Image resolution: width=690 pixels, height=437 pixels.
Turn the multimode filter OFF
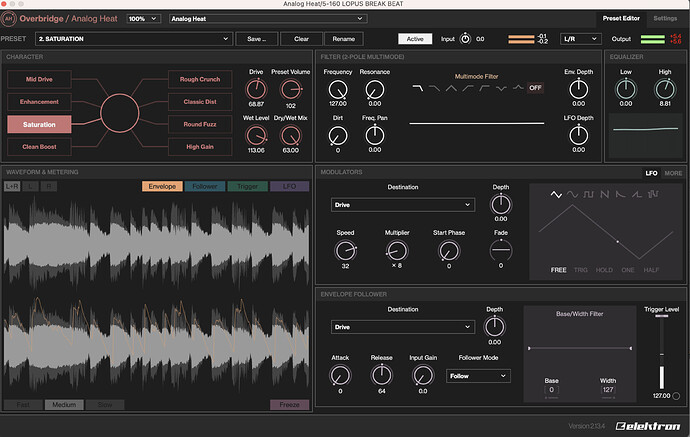[535, 88]
